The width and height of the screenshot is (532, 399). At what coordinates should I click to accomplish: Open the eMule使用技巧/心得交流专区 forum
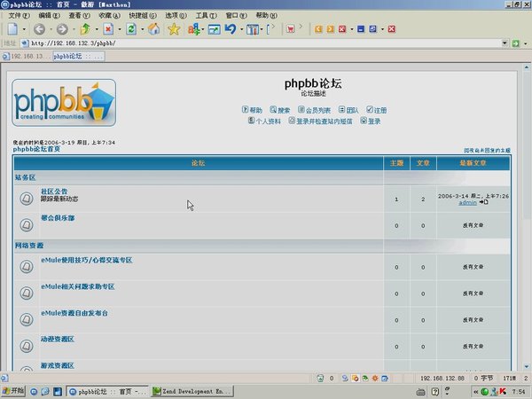tap(86, 260)
